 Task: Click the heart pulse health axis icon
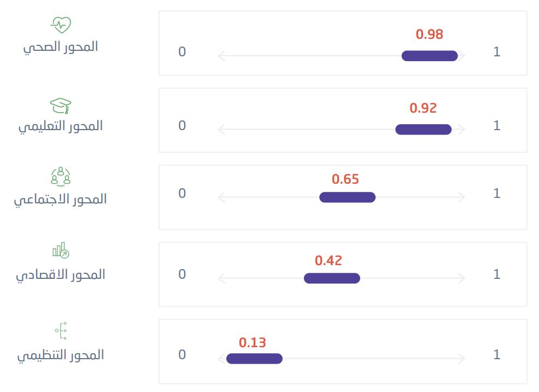tap(61, 25)
